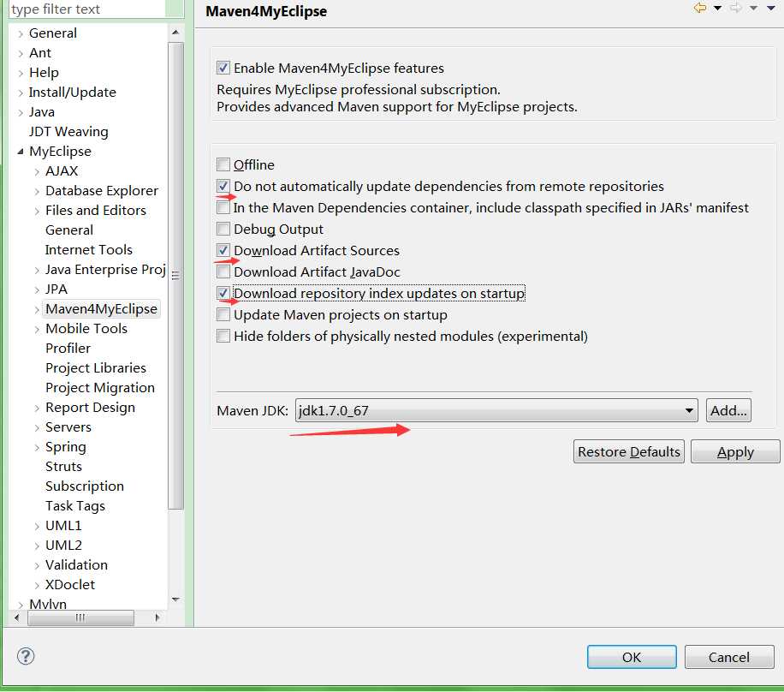Select Struts preference page
The width and height of the screenshot is (784, 692).
[63, 467]
